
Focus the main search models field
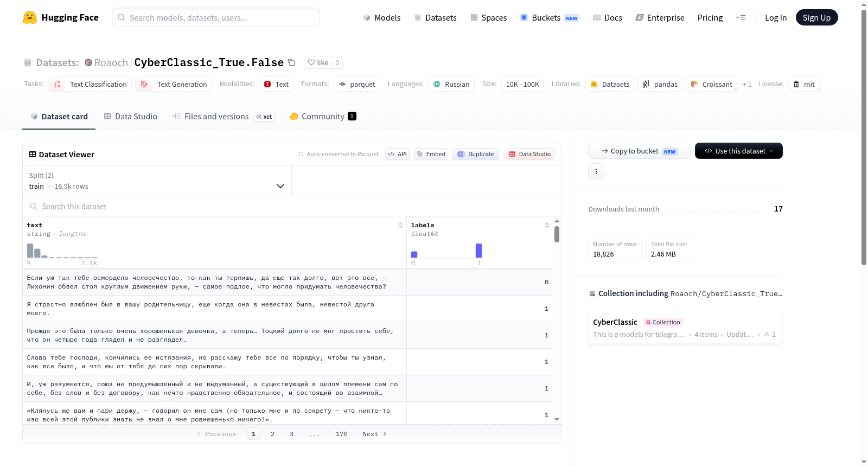216,17
